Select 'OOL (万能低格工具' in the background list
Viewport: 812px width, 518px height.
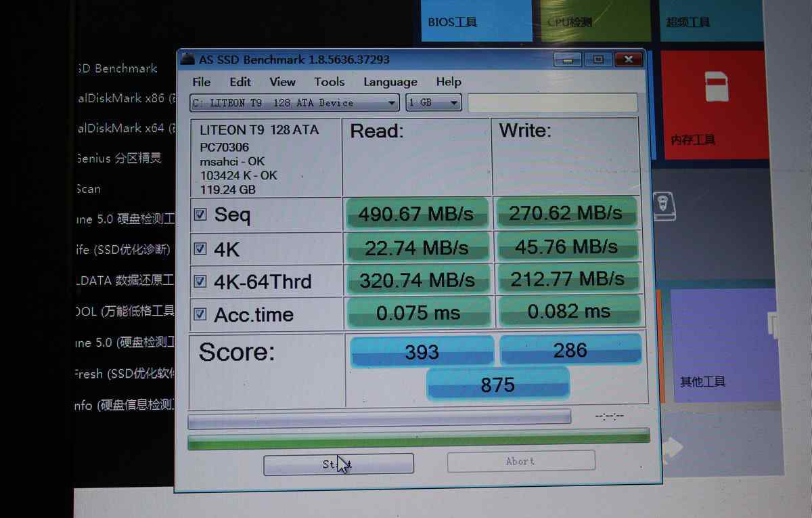[125, 311]
